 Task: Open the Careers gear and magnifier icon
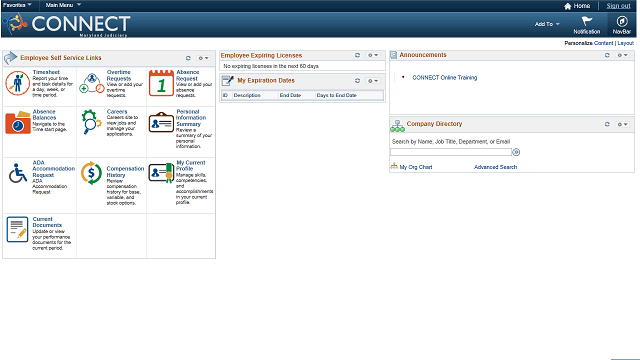tap(91, 122)
